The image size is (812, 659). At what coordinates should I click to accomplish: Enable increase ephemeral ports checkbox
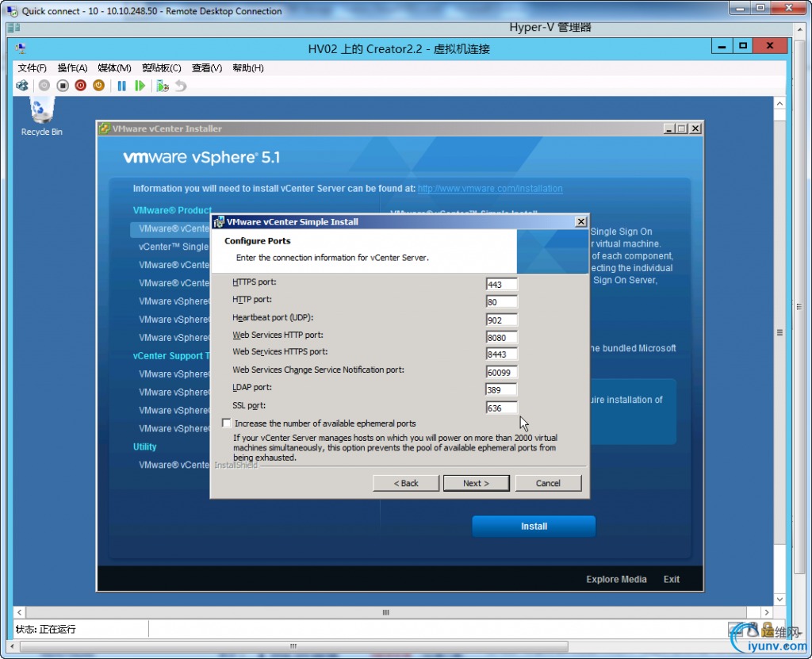coord(226,423)
